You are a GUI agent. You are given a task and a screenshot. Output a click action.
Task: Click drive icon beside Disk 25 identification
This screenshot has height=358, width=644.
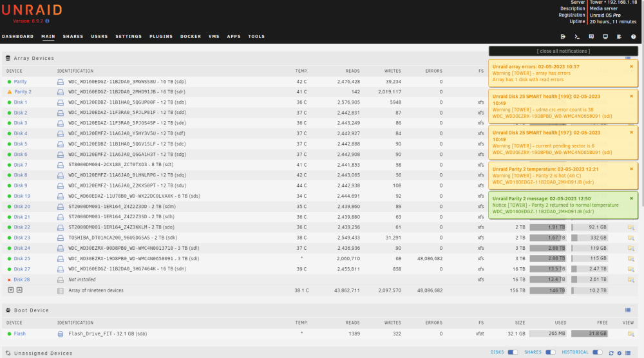tap(61, 259)
